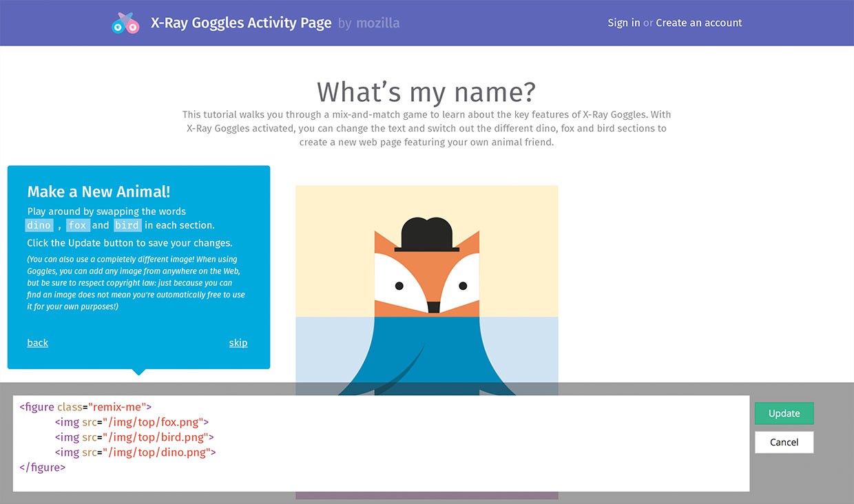Select the highlighted word fox in the tutorial
The image size is (854, 504).
point(78,225)
